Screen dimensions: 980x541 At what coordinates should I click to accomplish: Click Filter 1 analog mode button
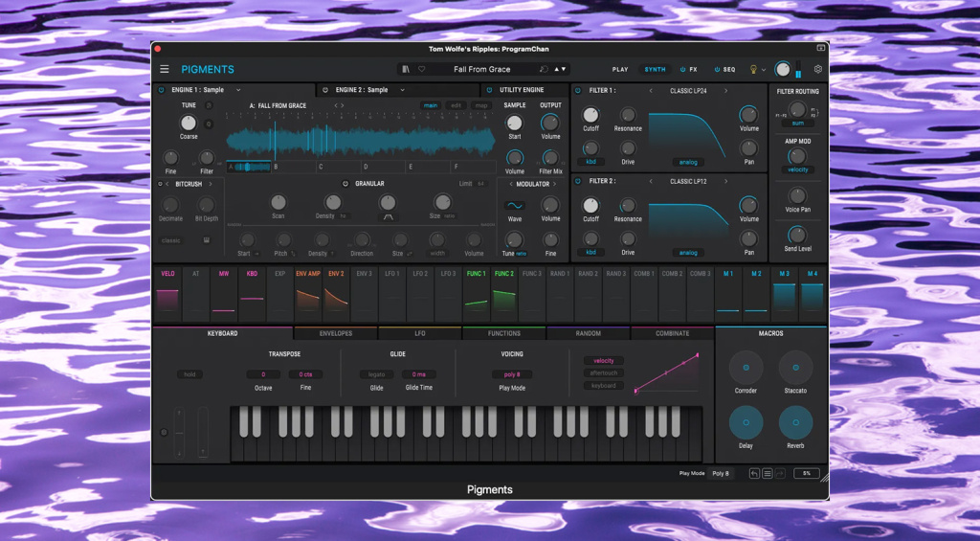point(688,163)
